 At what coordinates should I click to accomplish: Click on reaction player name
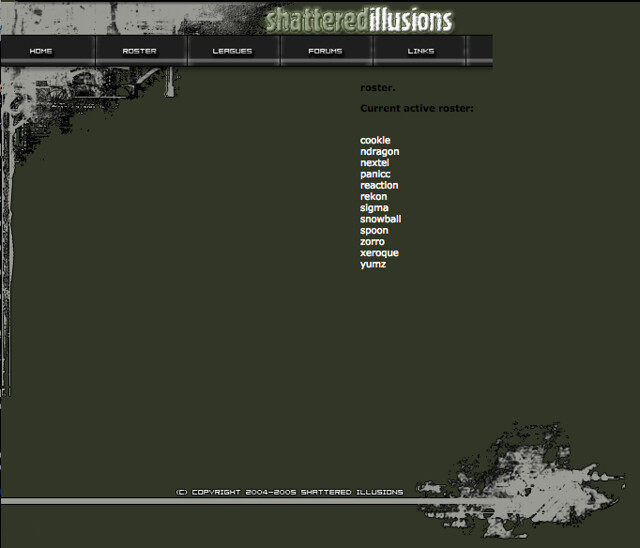379,185
